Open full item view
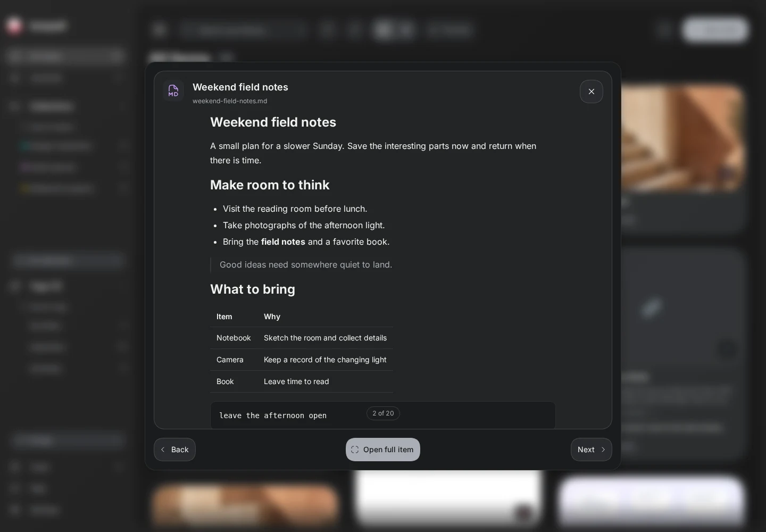The height and width of the screenshot is (532, 766). 382,450
